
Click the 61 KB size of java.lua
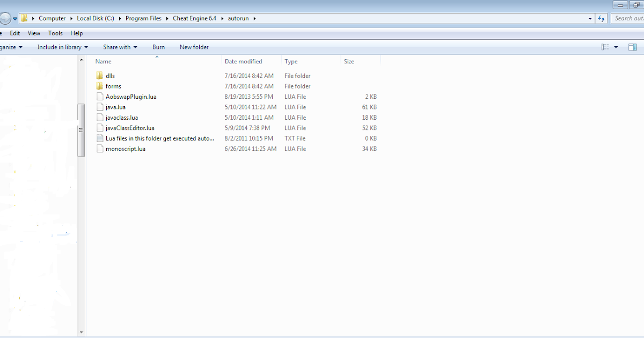pos(370,107)
